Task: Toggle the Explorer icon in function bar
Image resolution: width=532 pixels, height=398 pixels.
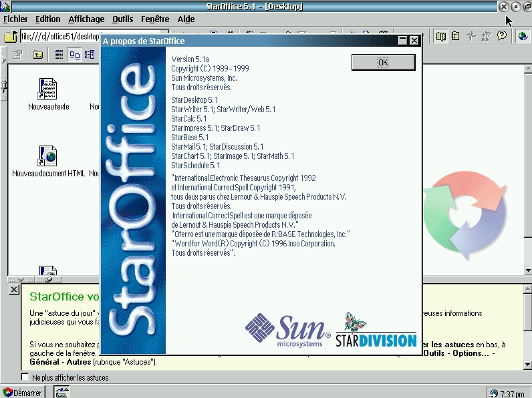Action: coord(440,36)
